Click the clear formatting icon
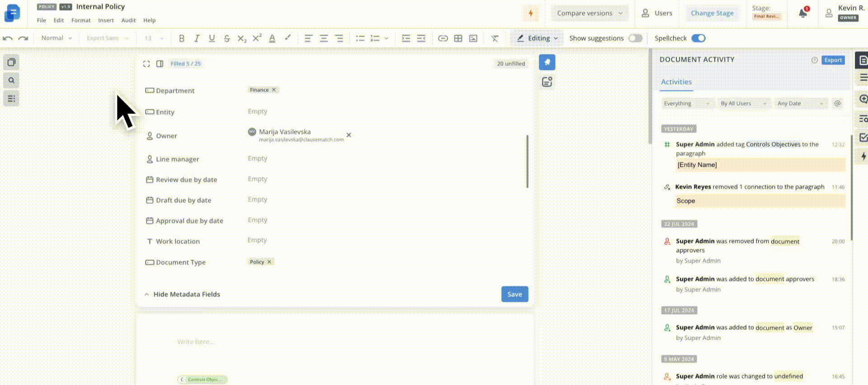 (495, 38)
